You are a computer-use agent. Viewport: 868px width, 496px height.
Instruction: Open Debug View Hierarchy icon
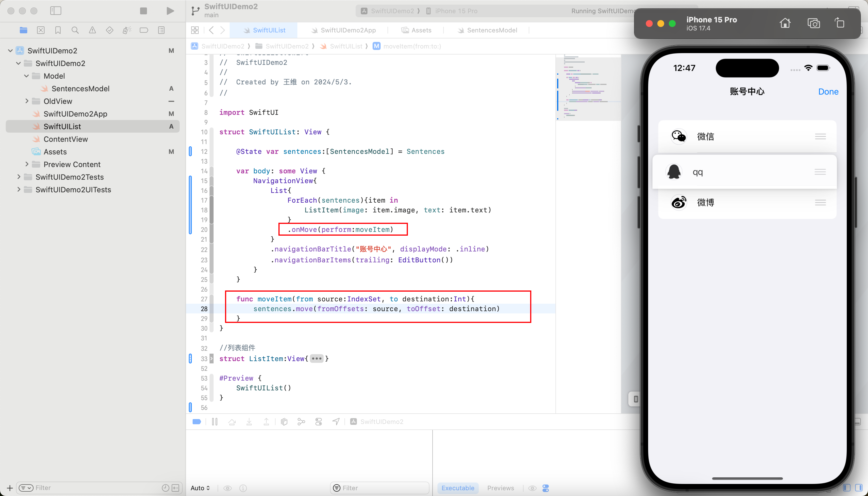click(284, 422)
